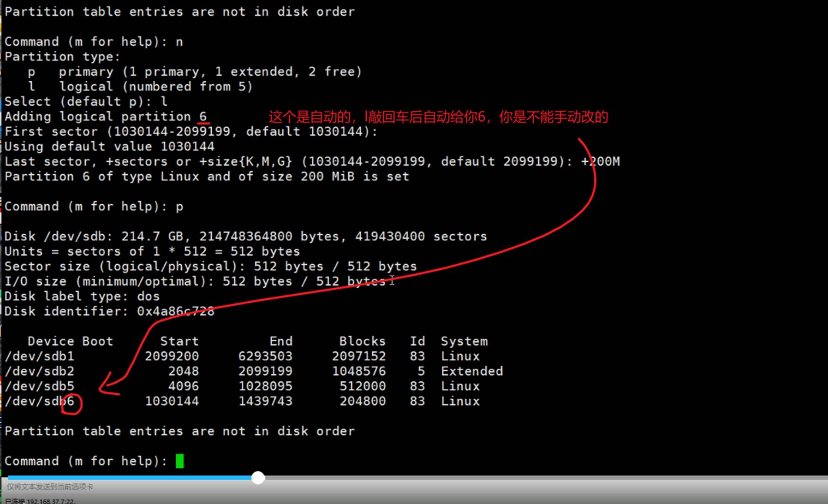Click the played blue portion of progress bar

(x=129, y=478)
